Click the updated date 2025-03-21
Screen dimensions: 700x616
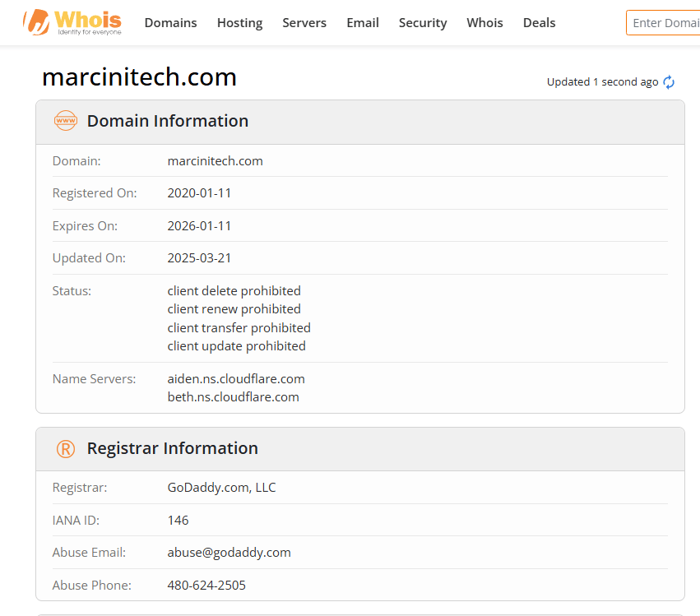pos(199,258)
